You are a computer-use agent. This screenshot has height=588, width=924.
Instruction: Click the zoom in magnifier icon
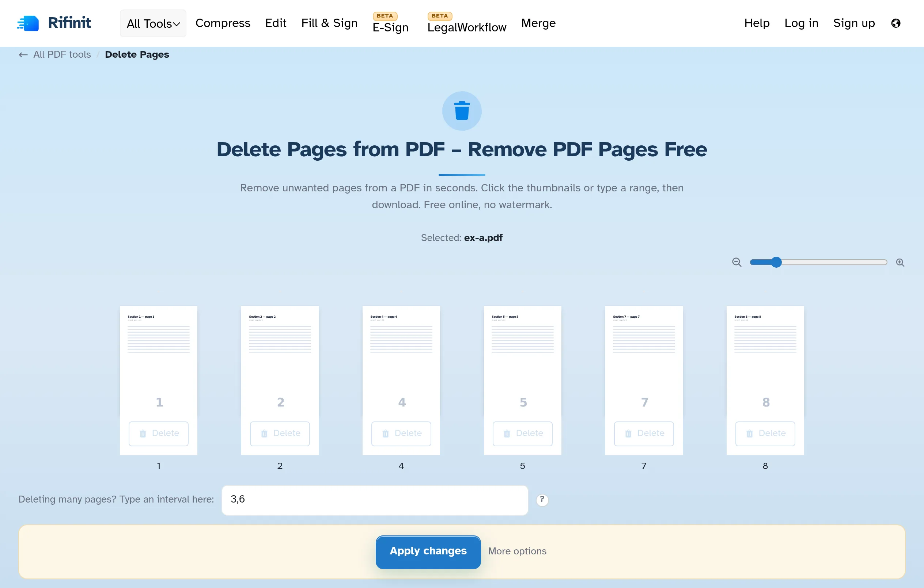pos(900,262)
